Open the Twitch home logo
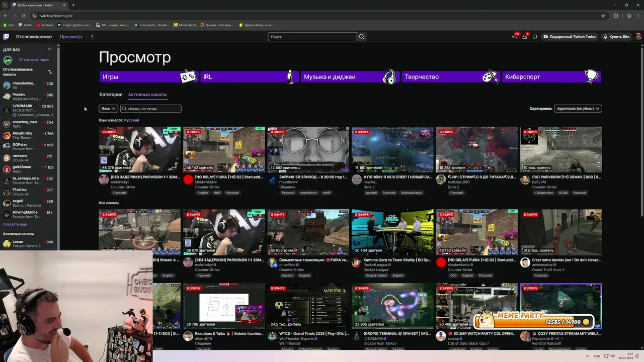 tap(6, 37)
